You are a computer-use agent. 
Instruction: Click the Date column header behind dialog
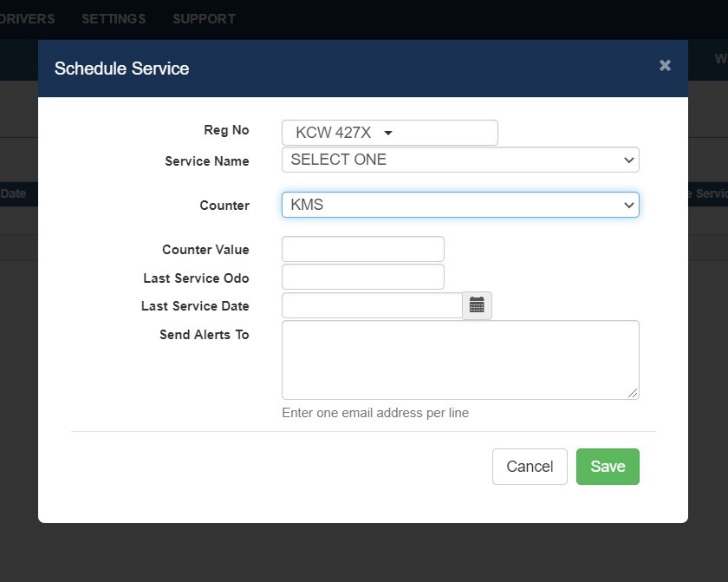point(13,193)
